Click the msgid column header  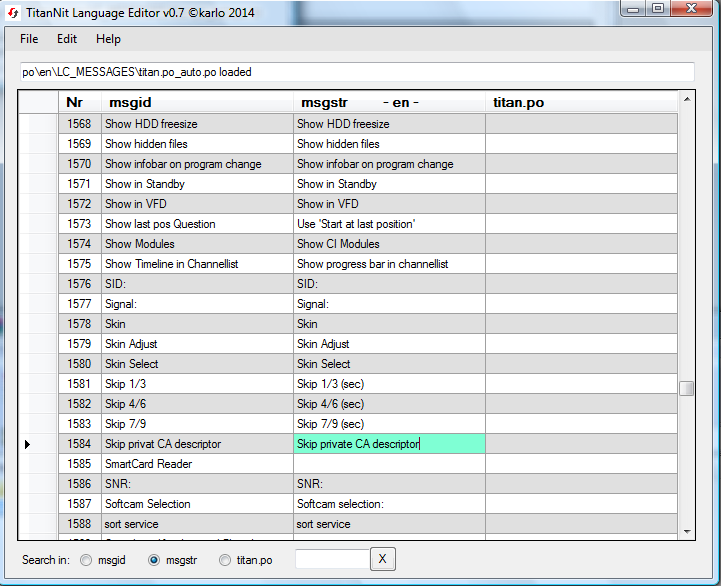pyautogui.click(x=196, y=103)
